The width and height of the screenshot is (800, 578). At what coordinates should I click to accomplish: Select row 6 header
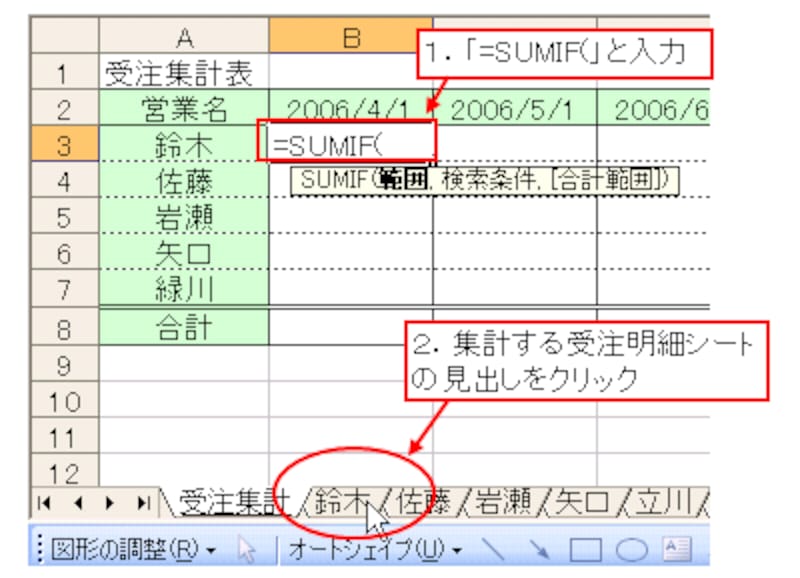point(64,253)
